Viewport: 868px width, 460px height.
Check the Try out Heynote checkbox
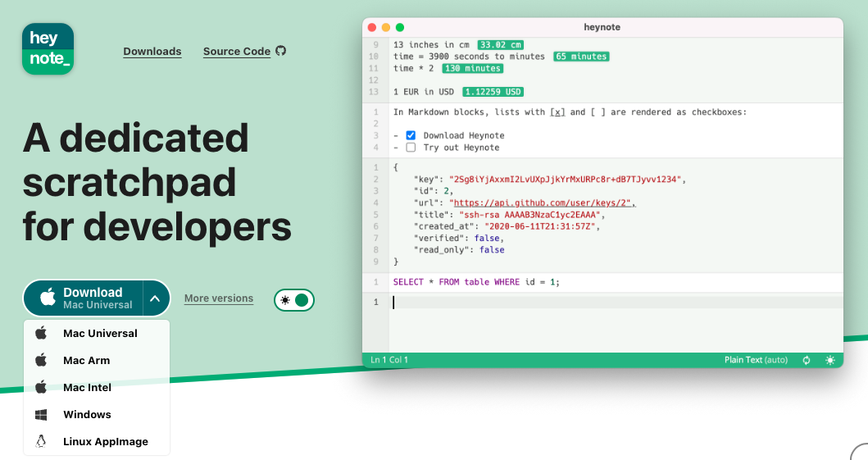point(411,148)
